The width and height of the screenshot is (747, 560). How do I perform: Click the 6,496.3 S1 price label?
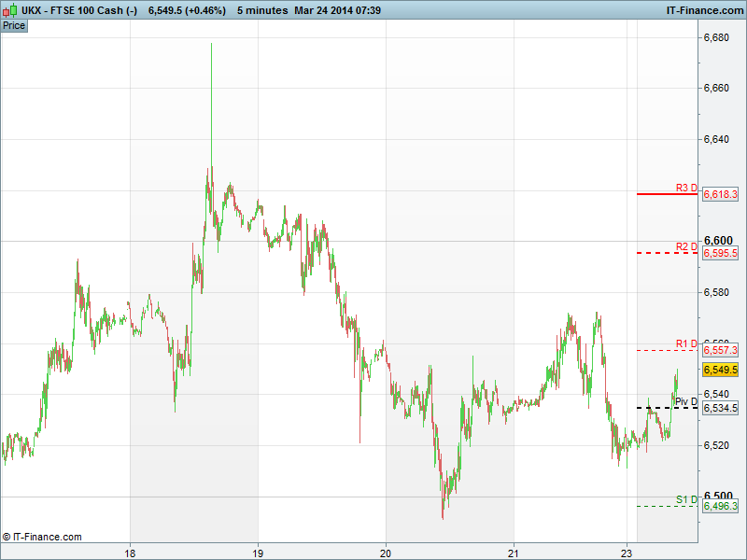tap(720, 506)
